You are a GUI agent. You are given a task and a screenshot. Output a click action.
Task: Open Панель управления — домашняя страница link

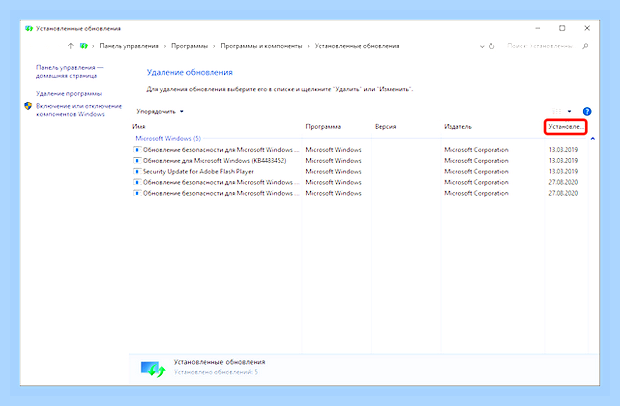tap(70, 72)
